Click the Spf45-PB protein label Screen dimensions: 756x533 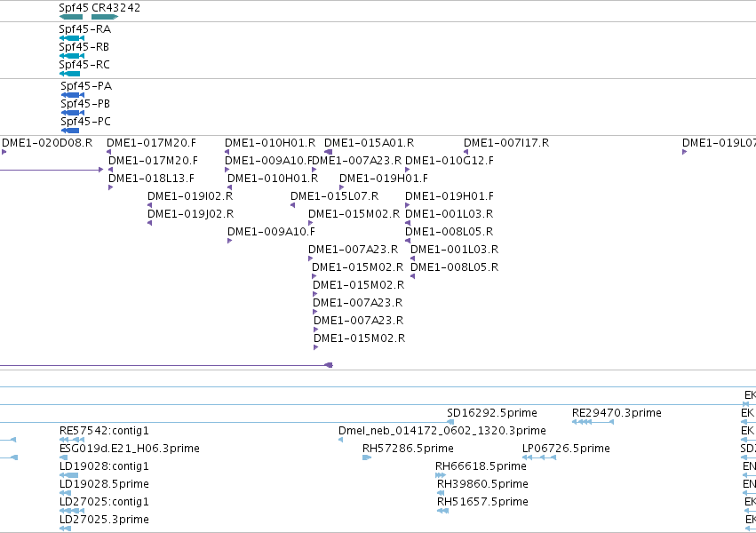85,104
